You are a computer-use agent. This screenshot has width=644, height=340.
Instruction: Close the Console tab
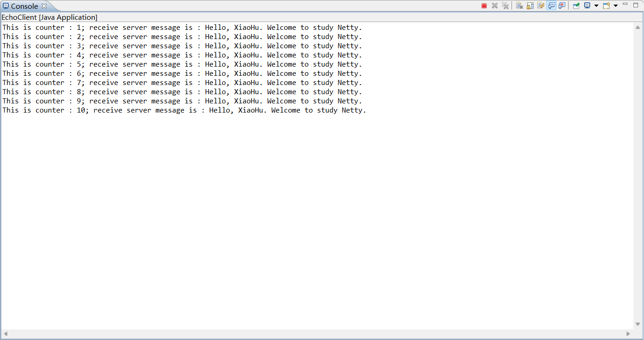pos(44,6)
